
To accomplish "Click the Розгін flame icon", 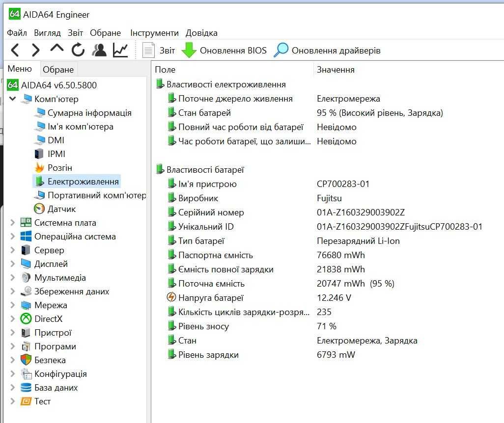I will (x=39, y=168).
